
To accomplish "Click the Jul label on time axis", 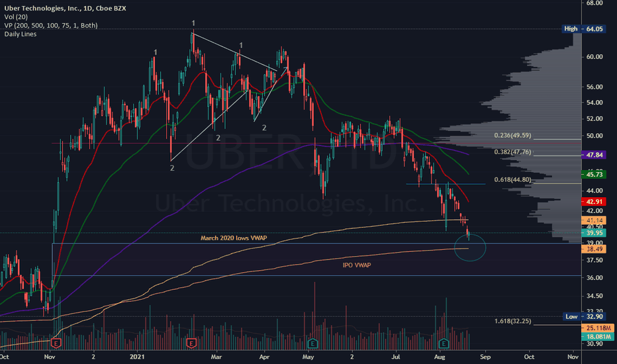I will pos(395,357).
